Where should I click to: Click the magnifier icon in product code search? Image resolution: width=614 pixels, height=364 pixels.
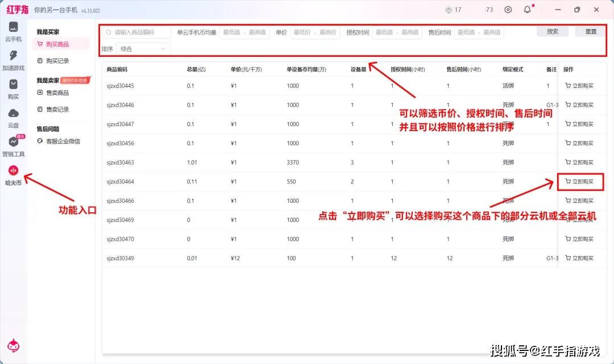click(x=109, y=32)
